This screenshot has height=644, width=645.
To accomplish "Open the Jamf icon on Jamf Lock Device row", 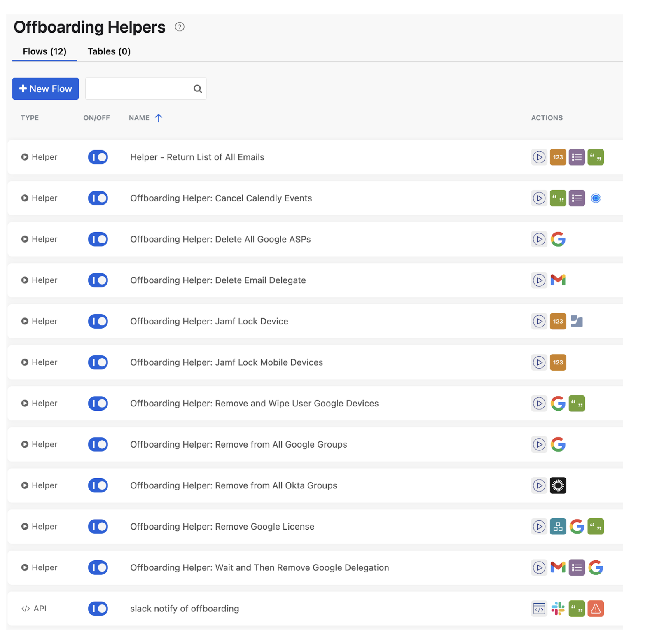I will point(577,321).
